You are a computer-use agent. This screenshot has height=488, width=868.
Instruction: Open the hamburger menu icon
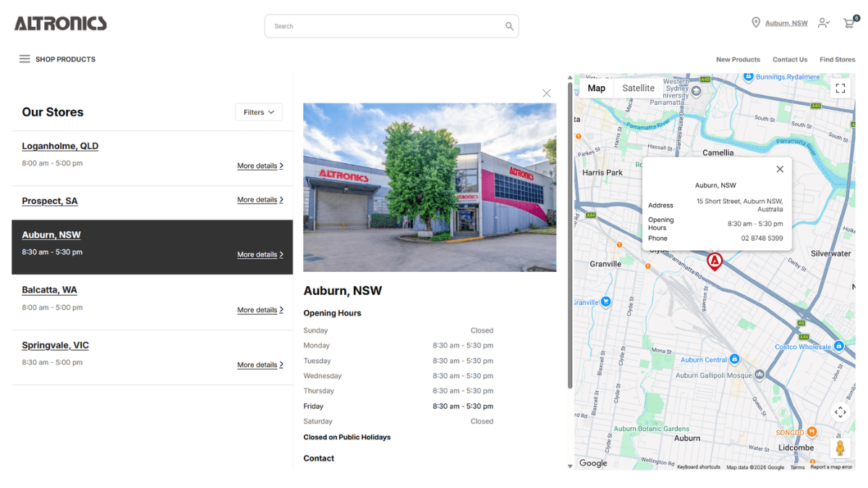tap(25, 59)
